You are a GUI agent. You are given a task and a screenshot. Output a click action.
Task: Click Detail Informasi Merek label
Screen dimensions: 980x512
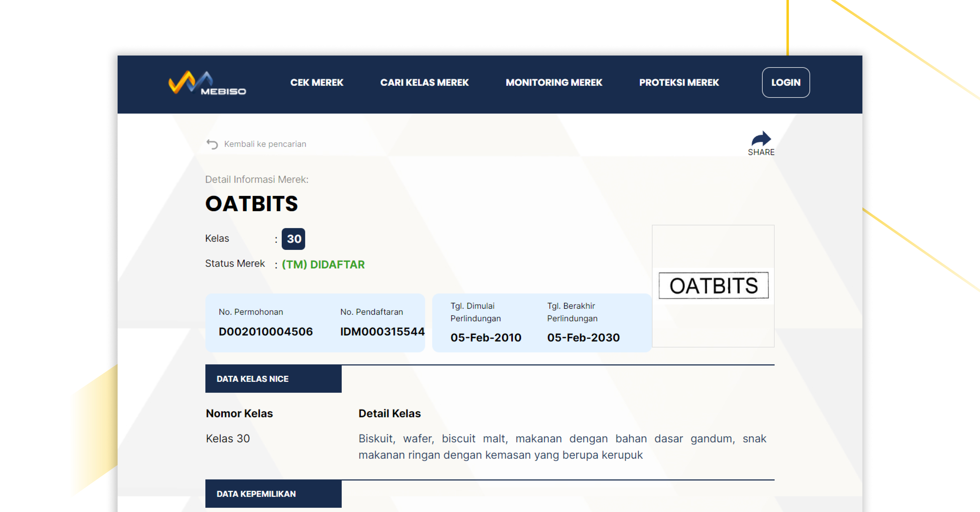[x=257, y=179]
